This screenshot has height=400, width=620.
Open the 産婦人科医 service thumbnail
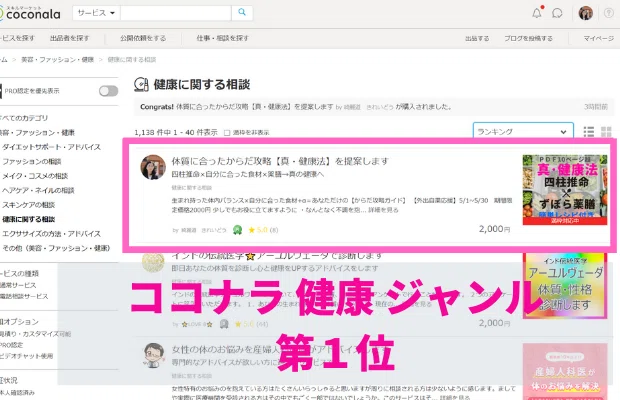click(x=565, y=372)
